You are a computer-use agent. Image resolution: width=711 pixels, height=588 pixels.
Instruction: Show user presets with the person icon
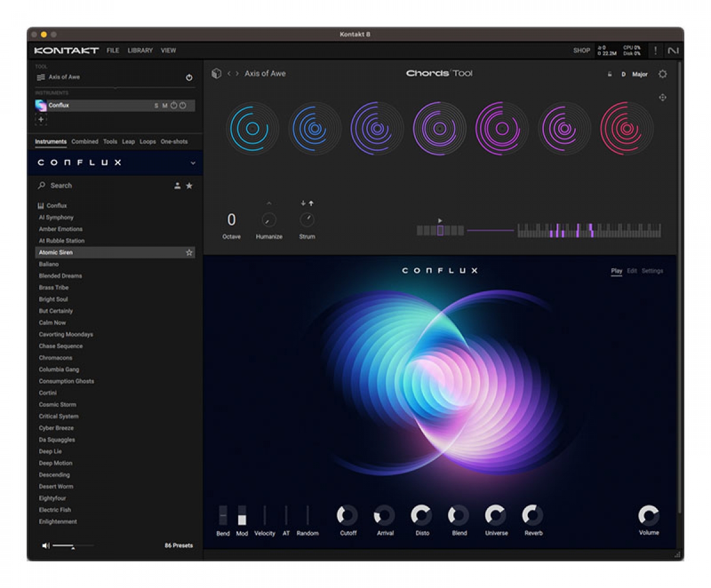pyautogui.click(x=177, y=186)
